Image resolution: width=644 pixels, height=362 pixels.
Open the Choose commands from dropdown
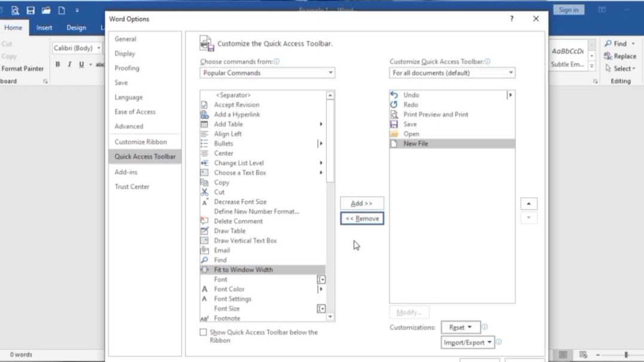330,72
